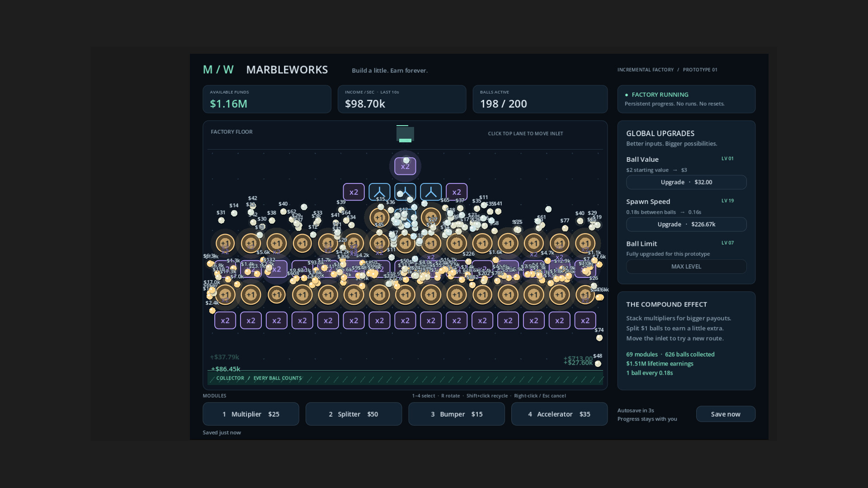The height and width of the screenshot is (488, 868).
Task: Click rightmost +1 bumper above bottom x2 row
Action: tap(585, 295)
